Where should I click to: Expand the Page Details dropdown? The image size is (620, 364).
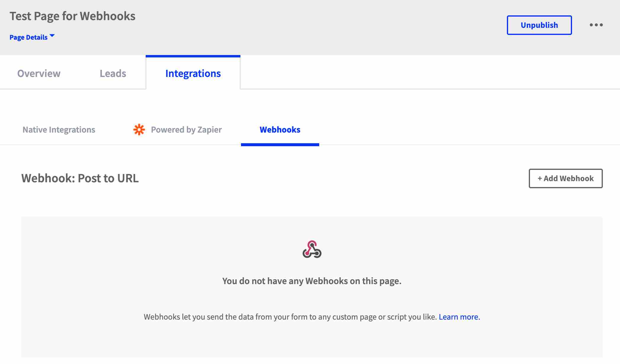33,37
